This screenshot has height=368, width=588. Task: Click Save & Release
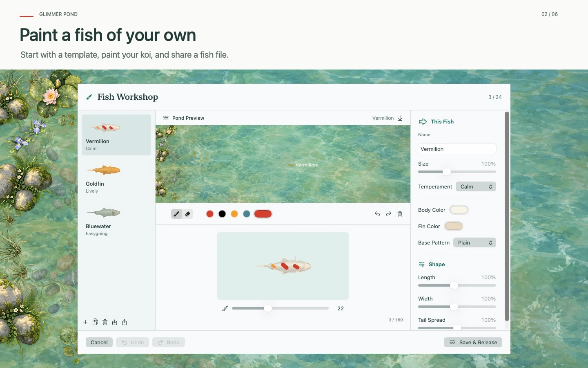(x=473, y=342)
